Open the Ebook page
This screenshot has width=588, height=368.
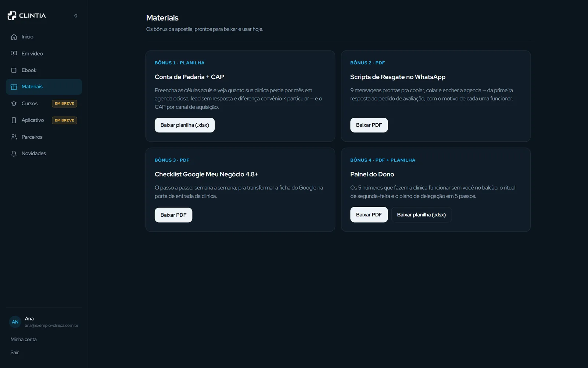coord(44,70)
